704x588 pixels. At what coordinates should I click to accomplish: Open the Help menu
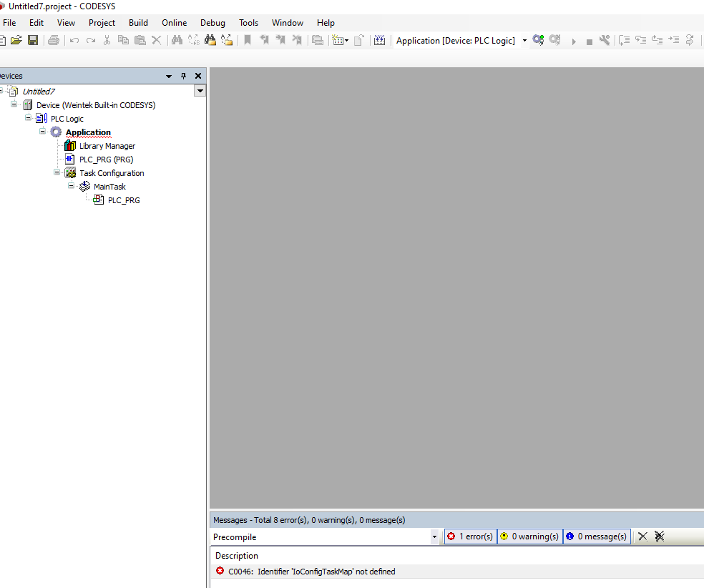[x=326, y=23]
